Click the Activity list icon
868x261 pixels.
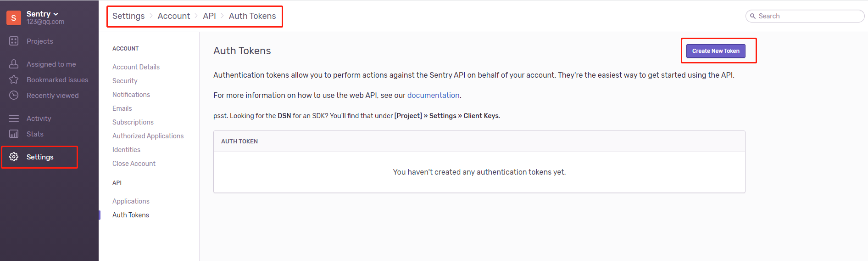click(x=14, y=119)
